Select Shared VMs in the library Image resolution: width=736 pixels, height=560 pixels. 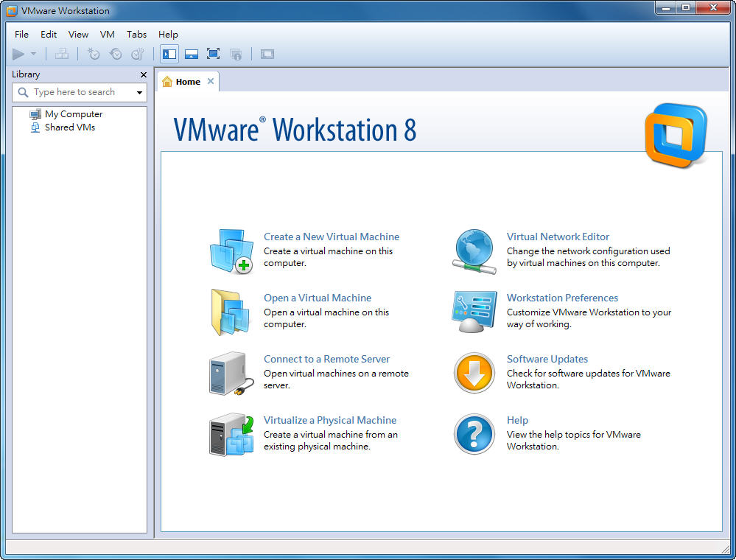(70, 127)
